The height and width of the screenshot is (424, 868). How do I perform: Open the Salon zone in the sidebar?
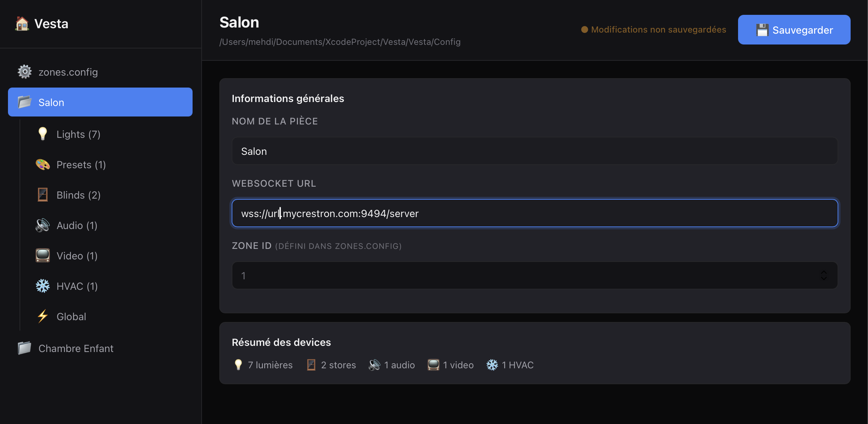pyautogui.click(x=51, y=102)
